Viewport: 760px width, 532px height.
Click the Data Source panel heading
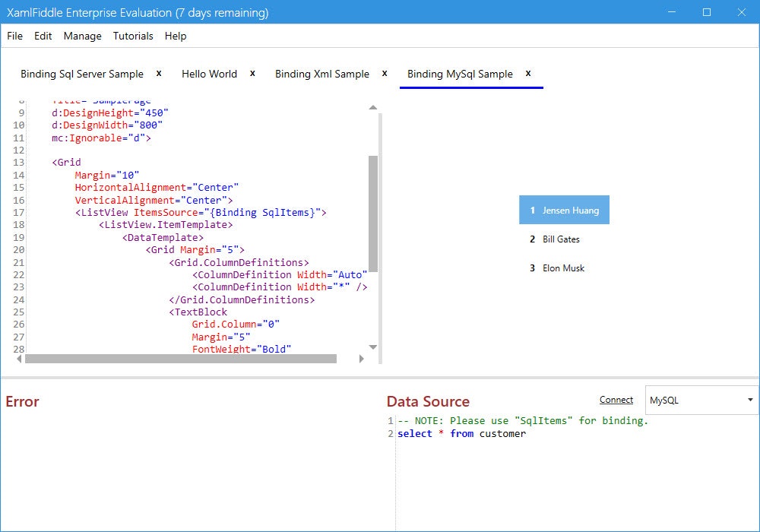pyautogui.click(x=428, y=401)
